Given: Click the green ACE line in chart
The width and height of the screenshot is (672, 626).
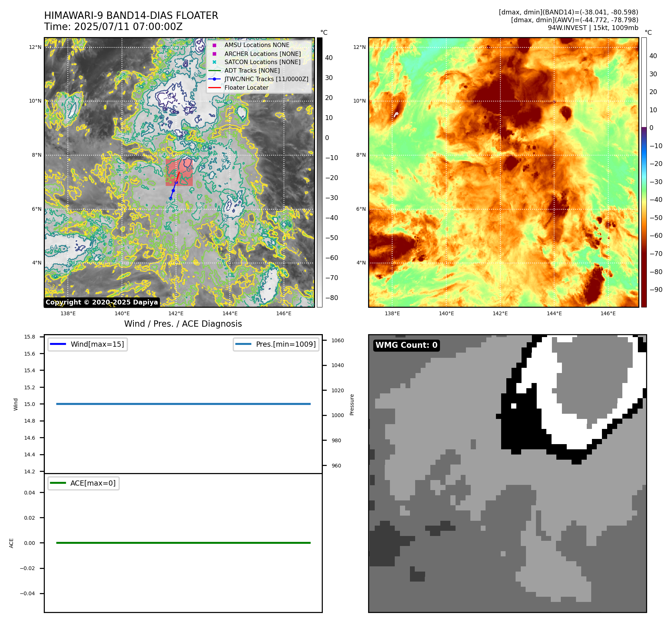Looking at the screenshot, I should pyautogui.click(x=183, y=543).
